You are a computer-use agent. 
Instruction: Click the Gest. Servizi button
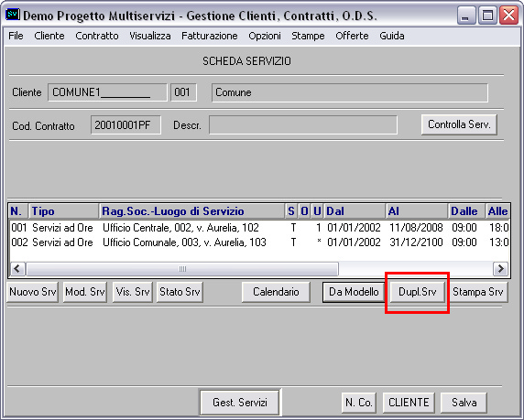click(x=240, y=403)
